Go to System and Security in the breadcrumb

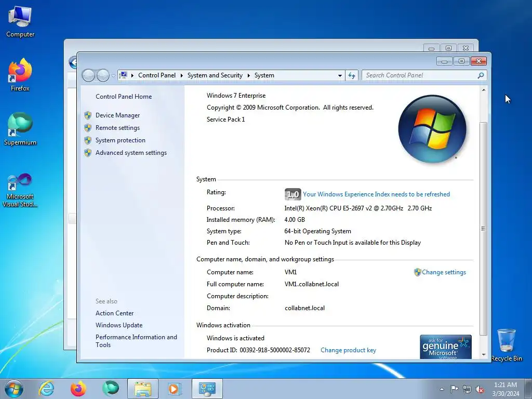point(215,75)
